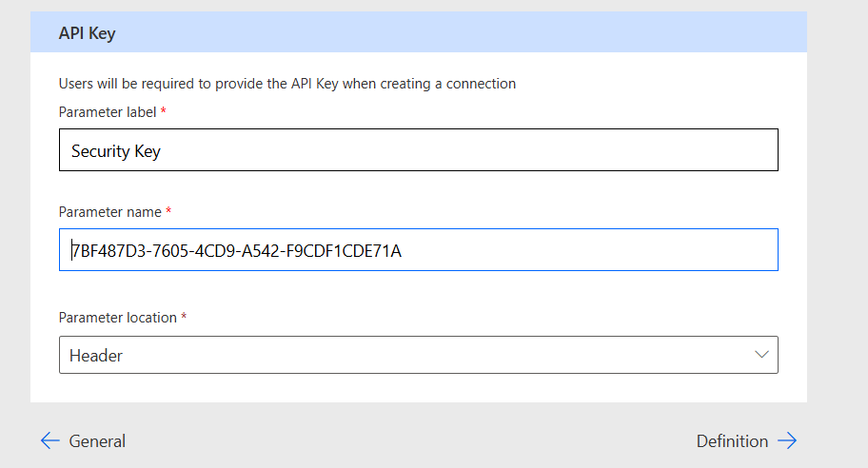
Task: Click the API Key requirement description text
Action: point(286,84)
